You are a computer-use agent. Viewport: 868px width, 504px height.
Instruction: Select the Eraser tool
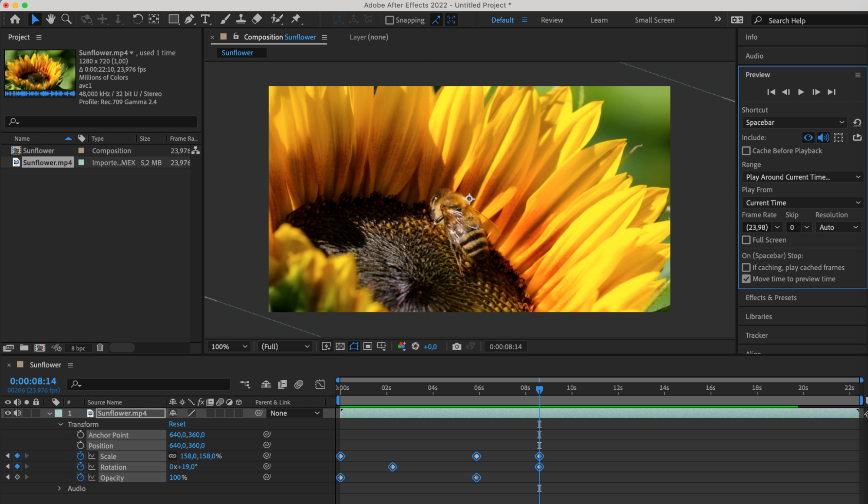(257, 19)
